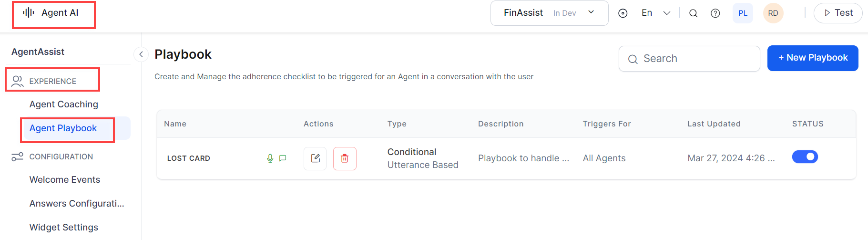Image resolution: width=868 pixels, height=240 pixels.
Task: Click the PL avatar badge
Action: [743, 13]
